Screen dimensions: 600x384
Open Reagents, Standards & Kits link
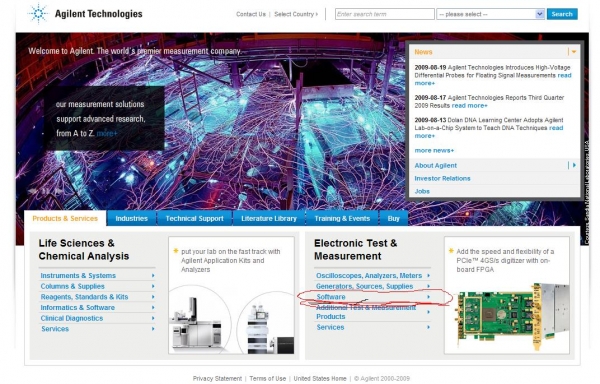click(84, 297)
